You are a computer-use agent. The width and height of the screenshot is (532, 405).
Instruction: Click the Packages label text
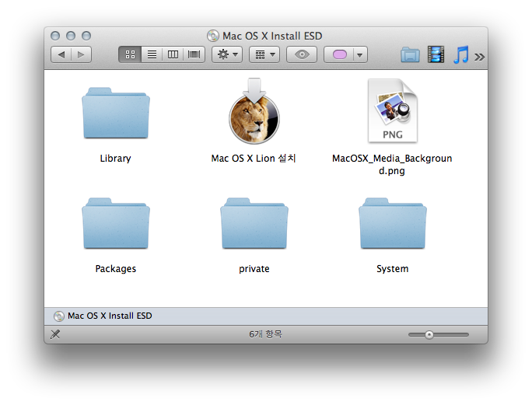(116, 269)
